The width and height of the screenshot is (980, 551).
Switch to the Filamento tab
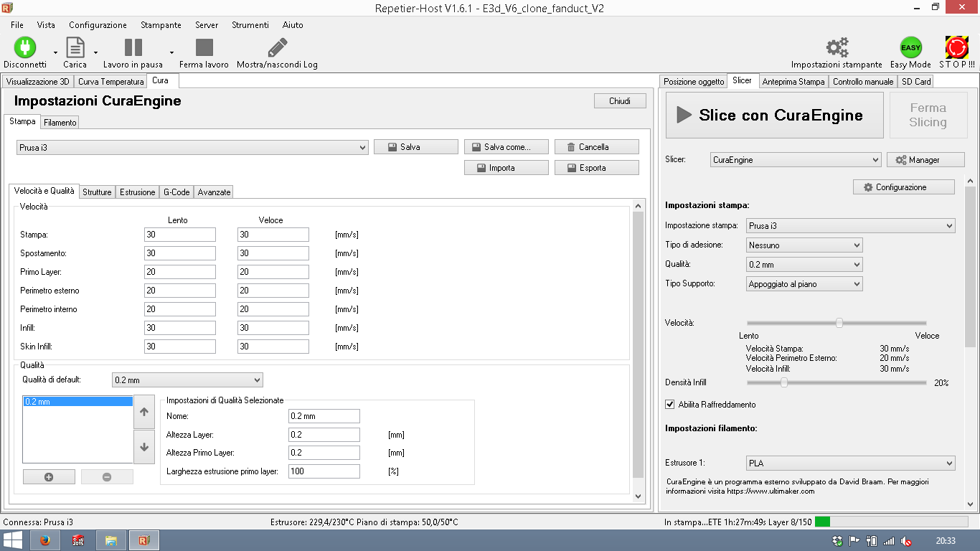(x=60, y=123)
